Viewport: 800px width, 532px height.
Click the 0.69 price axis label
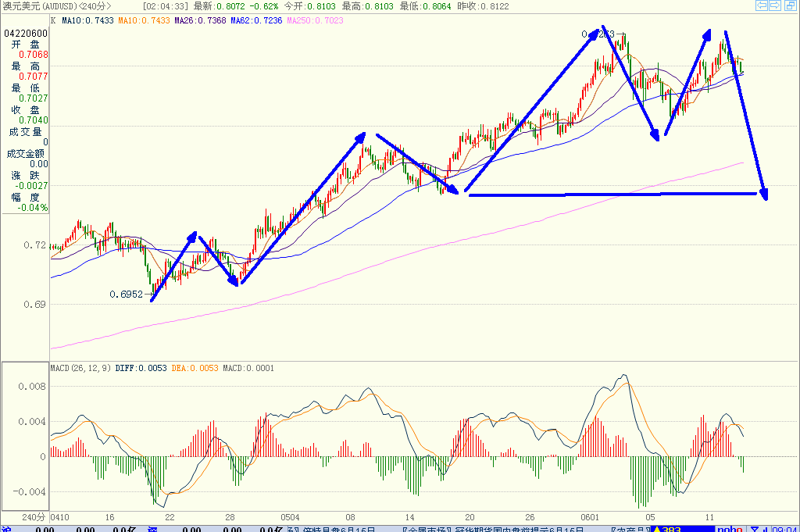34,305
